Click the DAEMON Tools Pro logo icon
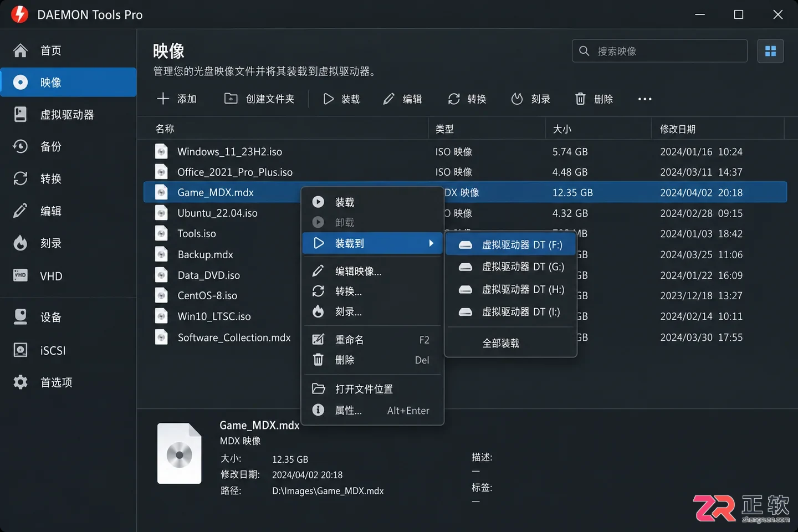 tap(19, 14)
